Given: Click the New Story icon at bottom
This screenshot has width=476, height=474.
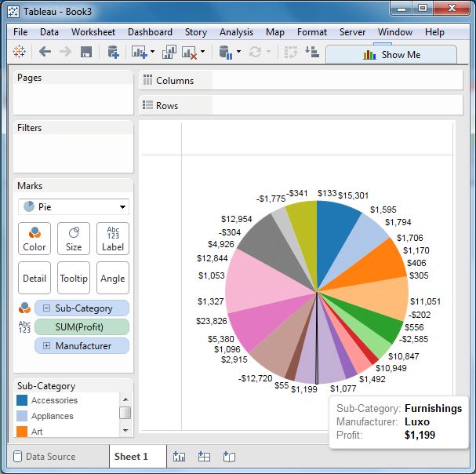Looking at the screenshot, I should click(229, 456).
